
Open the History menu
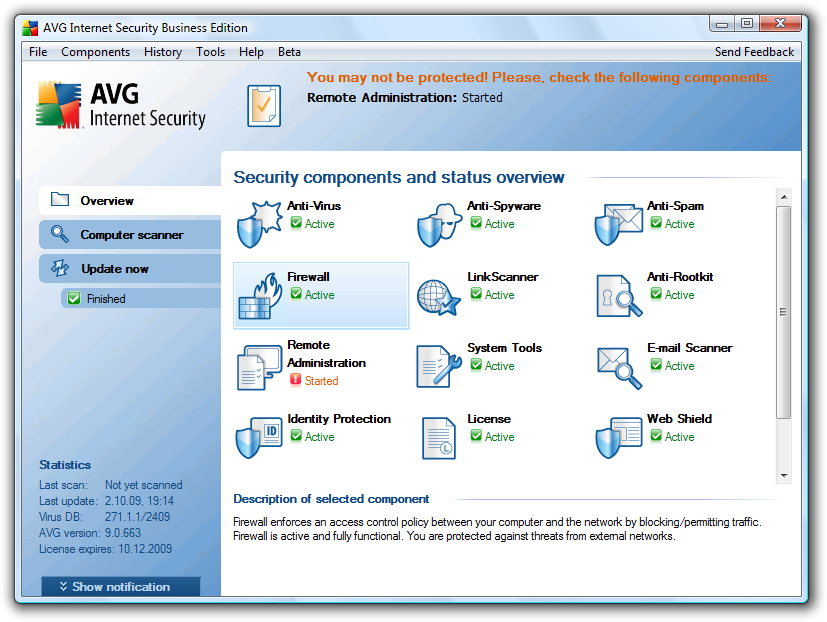click(163, 52)
